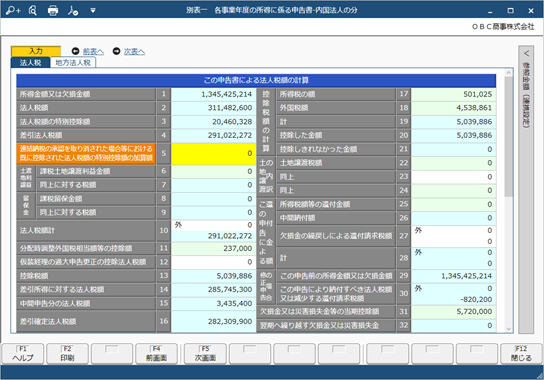Image resolution: width=544 pixels, height=380 pixels.
Task: Click the 欠損金の繰戻しによる還付請求税額 label
Action: coord(336,236)
